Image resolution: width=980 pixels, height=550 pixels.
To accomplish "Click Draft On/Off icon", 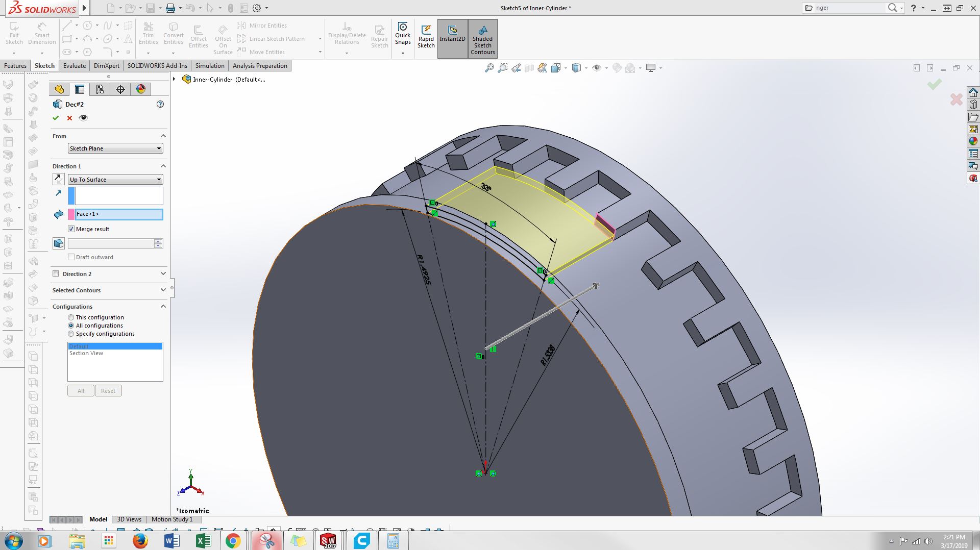I will (x=59, y=243).
